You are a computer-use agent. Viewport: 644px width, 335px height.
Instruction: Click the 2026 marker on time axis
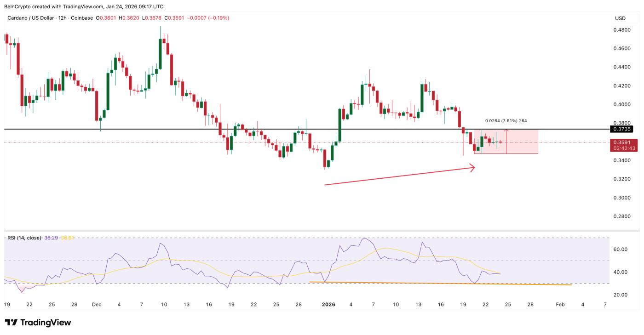point(328,304)
